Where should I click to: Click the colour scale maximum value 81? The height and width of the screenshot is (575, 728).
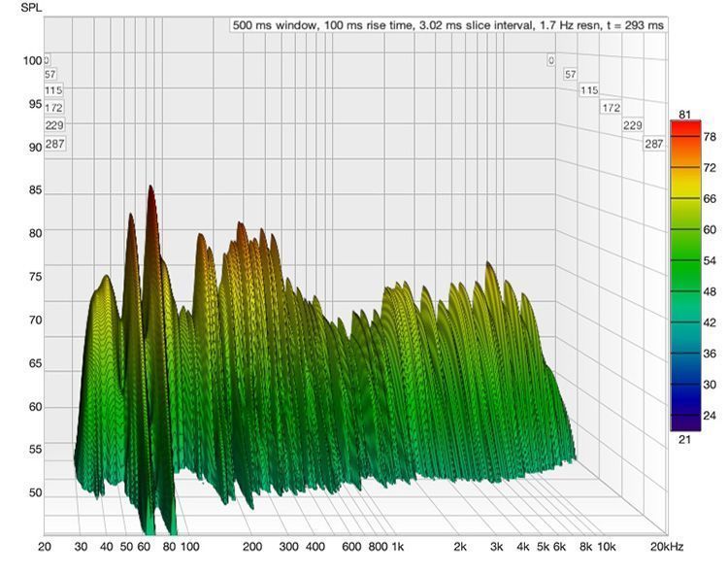click(685, 115)
